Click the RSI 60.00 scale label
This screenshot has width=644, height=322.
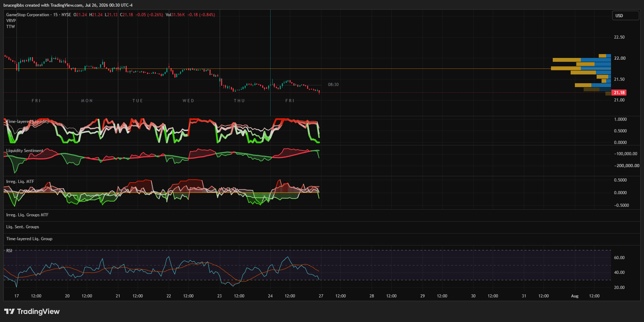click(619, 258)
